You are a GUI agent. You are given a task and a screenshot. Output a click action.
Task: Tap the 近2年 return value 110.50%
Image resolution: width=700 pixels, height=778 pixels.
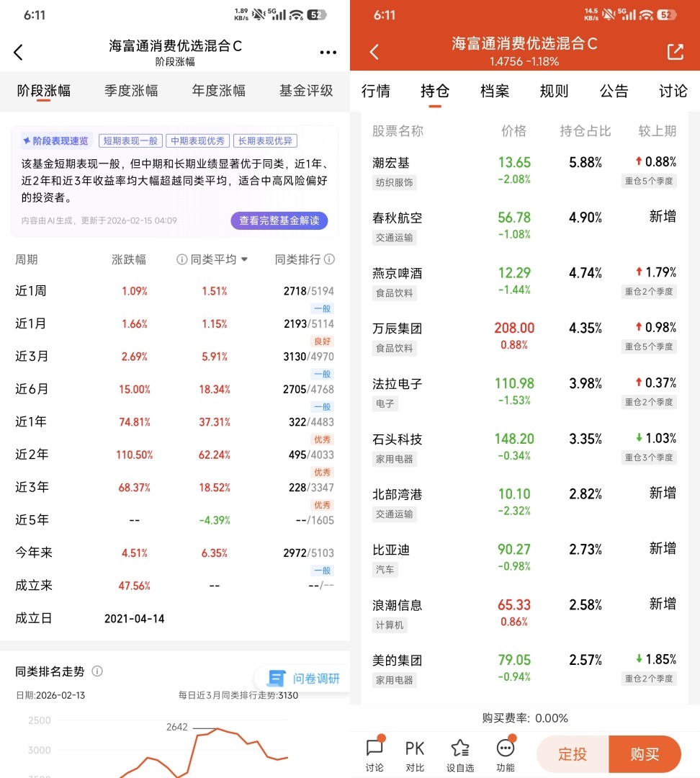(x=135, y=455)
